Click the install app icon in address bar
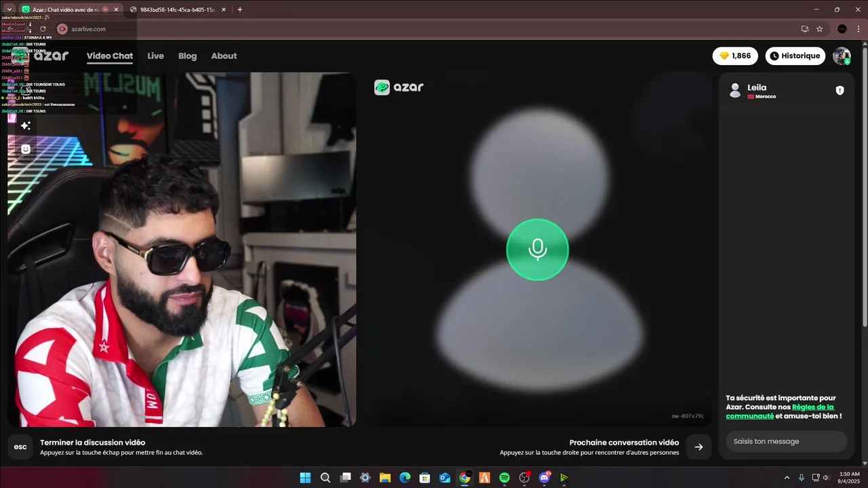The width and height of the screenshot is (868, 488). [x=805, y=29]
